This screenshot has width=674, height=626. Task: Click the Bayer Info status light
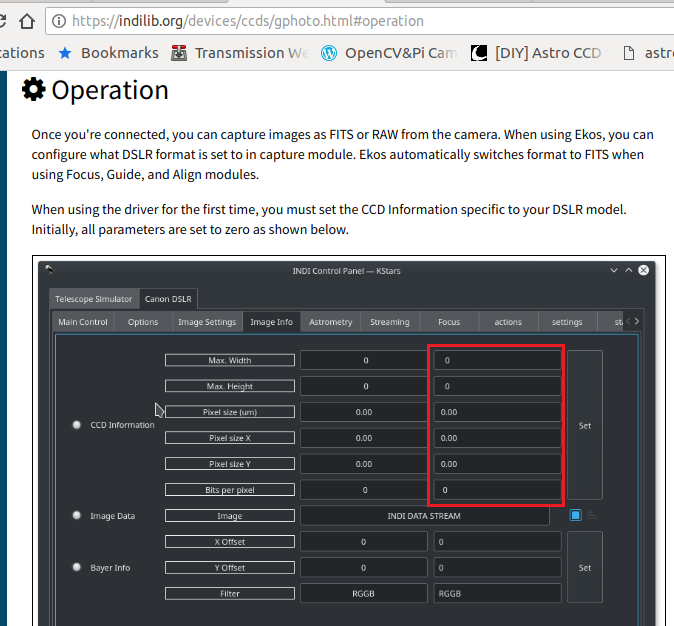[x=77, y=567]
